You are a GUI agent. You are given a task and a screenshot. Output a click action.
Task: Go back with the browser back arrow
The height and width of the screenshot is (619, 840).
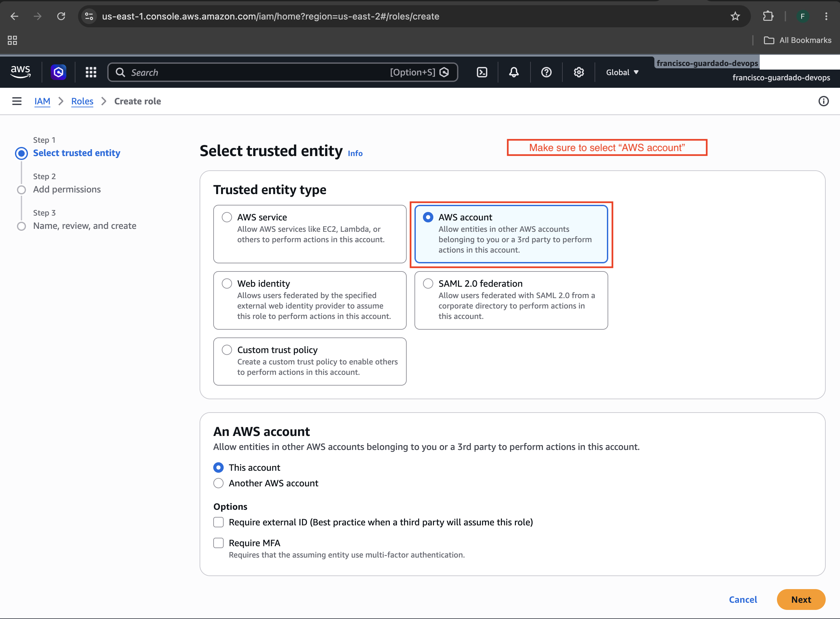pos(14,16)
